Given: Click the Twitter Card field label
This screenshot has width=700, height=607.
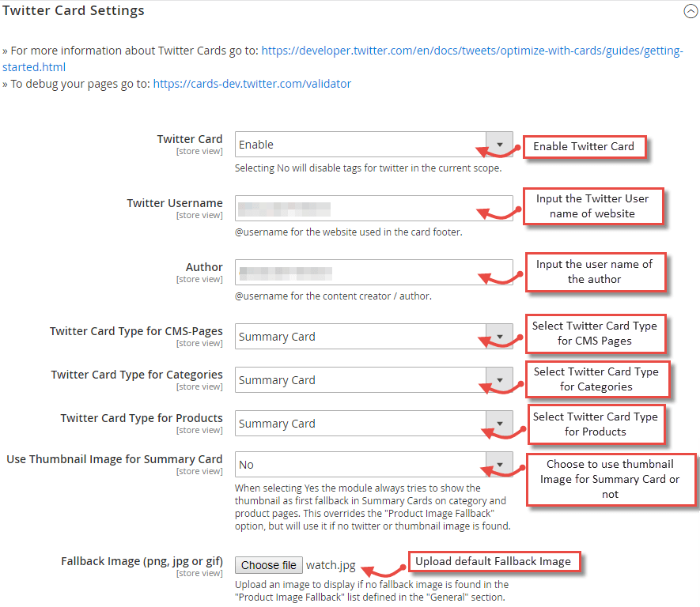Looking at the screenshot, I should 190,139.
